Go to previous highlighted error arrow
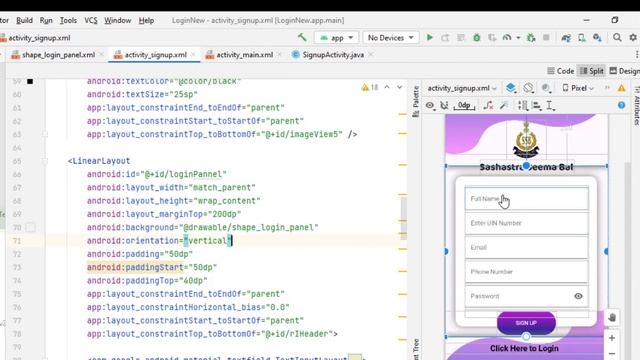 tap(387, 87)
